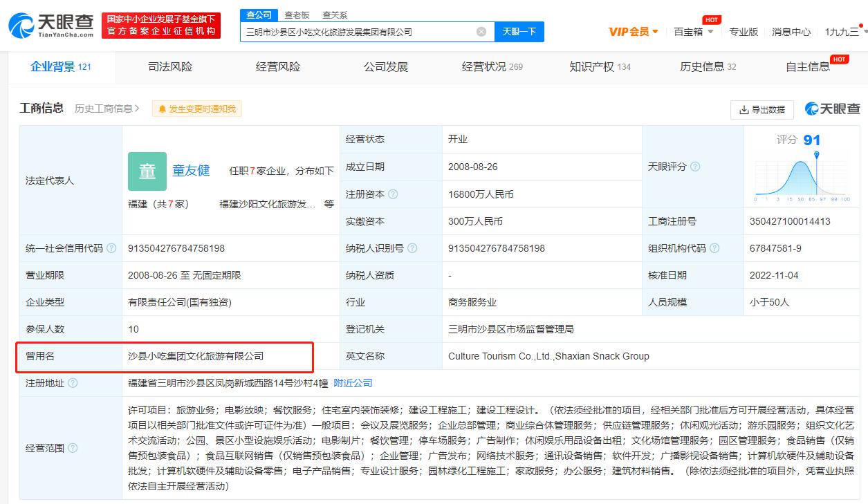Click the 导出数据 export button
Screen dimensions: 868x504
tap(762, 109)
